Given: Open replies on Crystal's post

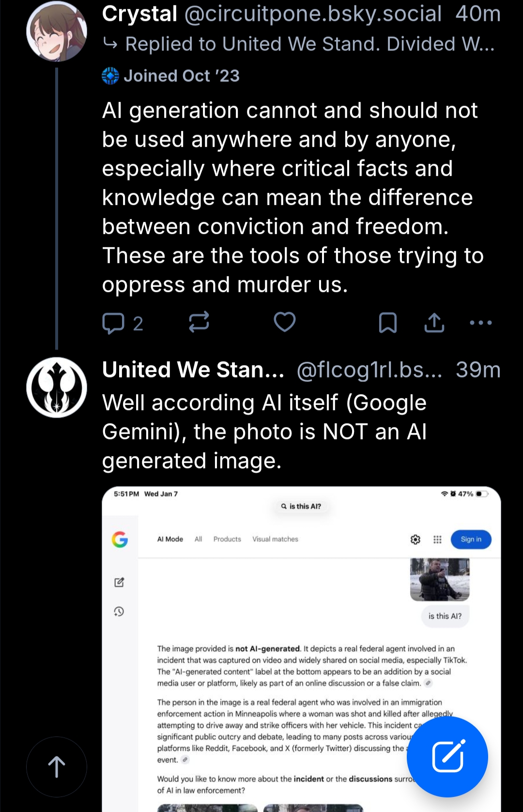Looking at the screenshot, I should [x=122, y=323].
